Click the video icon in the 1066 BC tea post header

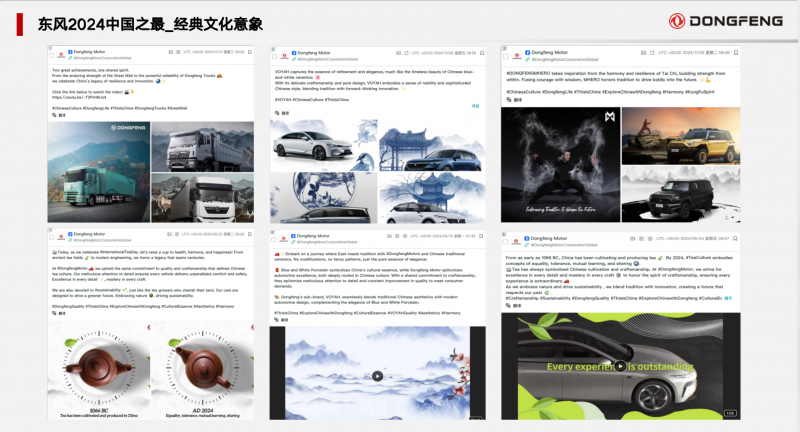633,238
